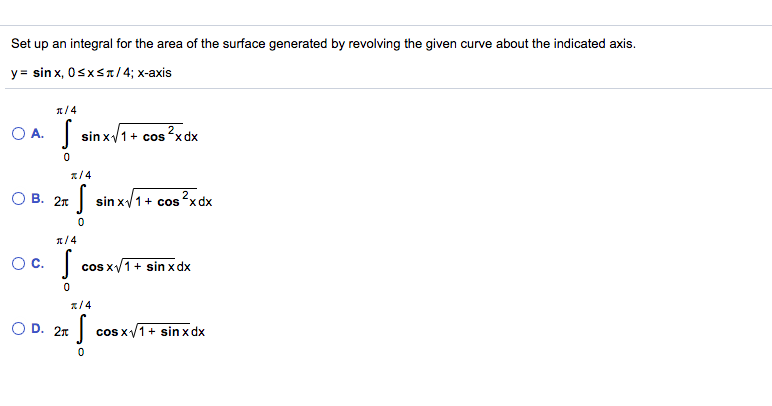Click the "B." answer label
The height and width of the screenshot is (406, 772).
[x=38, y=200]
